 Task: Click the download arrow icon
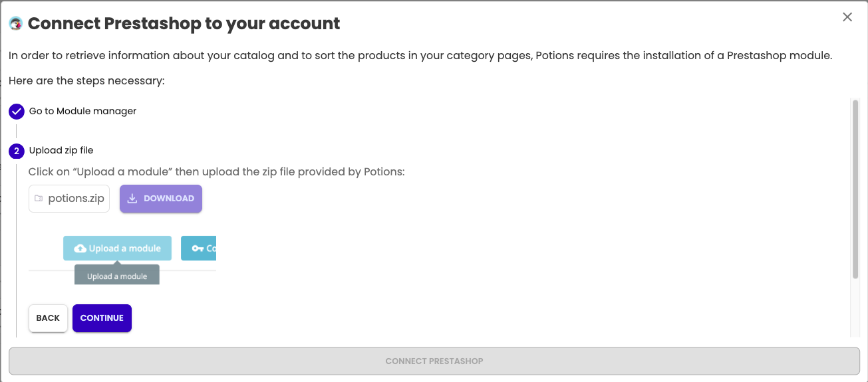point(132,199)
